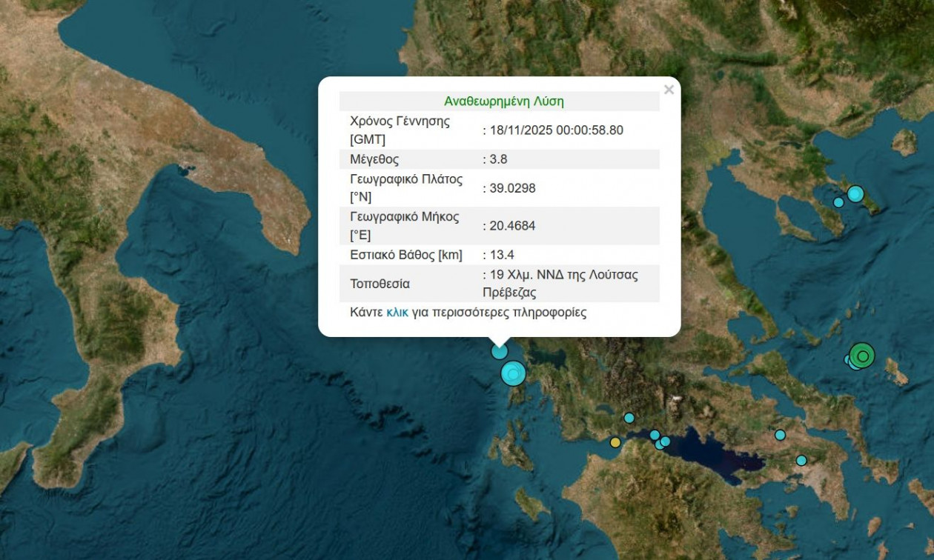
Task: Click the small quake dot west of the Evia marker
Action: tap(838, 202)
